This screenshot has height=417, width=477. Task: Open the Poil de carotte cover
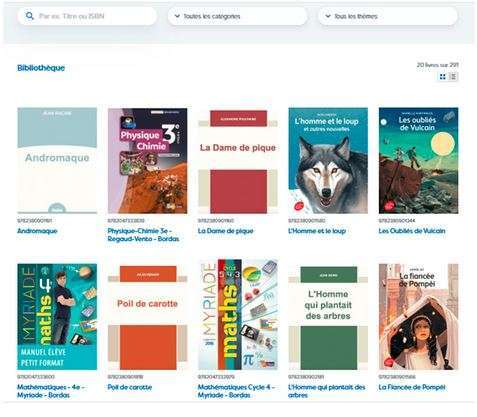147,317
